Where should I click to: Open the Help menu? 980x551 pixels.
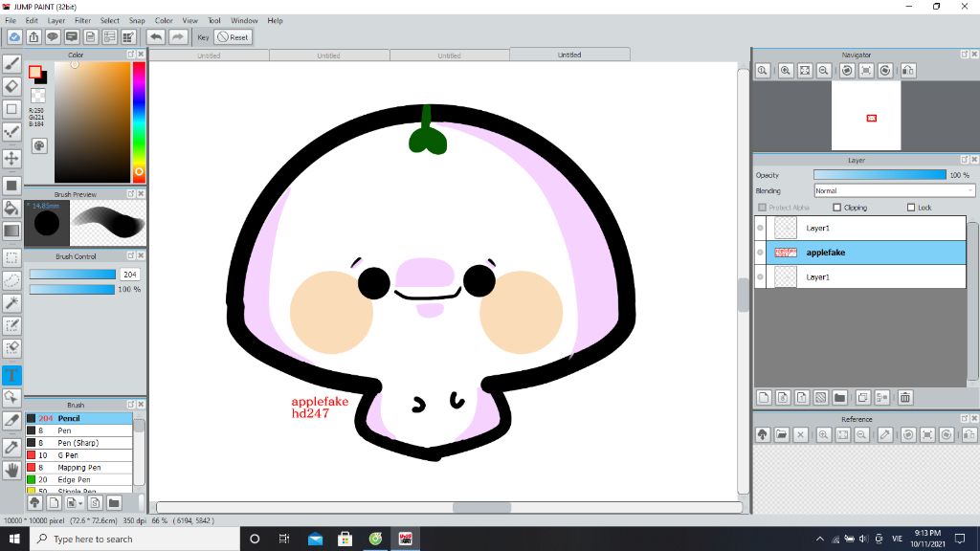point(275,21)
